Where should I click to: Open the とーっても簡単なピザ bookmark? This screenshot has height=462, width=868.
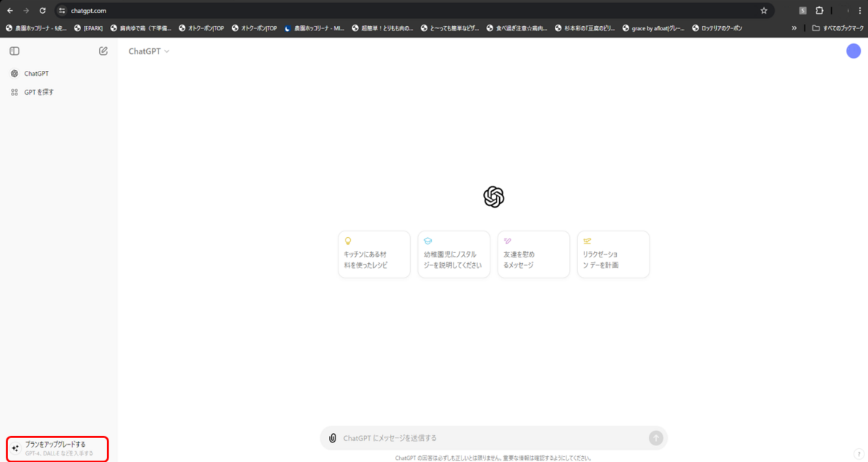pyautogui.click(x=451, y=28)
